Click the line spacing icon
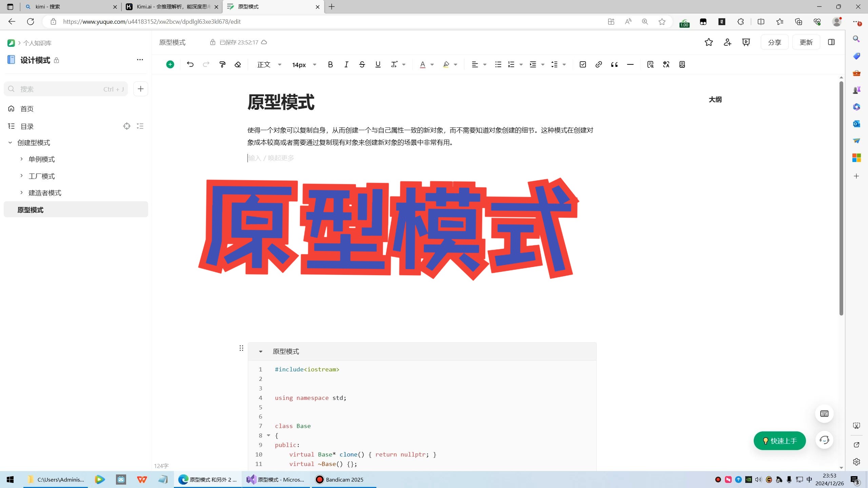 pos(554,64)
